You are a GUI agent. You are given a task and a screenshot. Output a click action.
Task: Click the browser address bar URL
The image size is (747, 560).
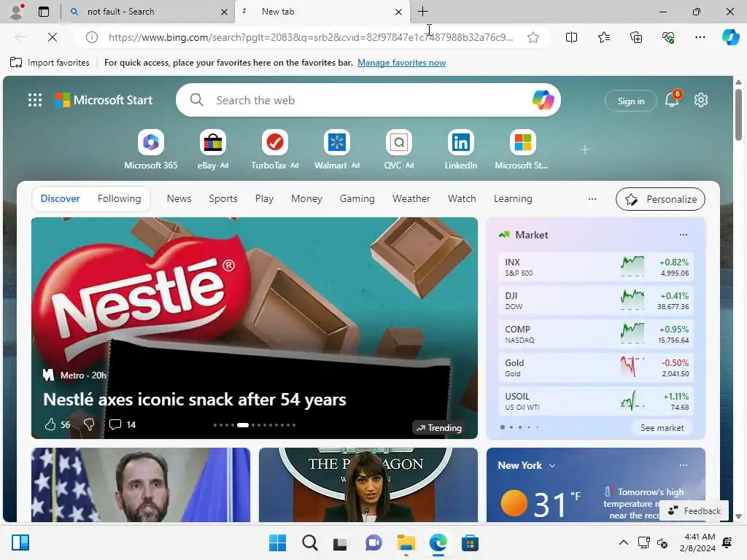click(311, 37)
